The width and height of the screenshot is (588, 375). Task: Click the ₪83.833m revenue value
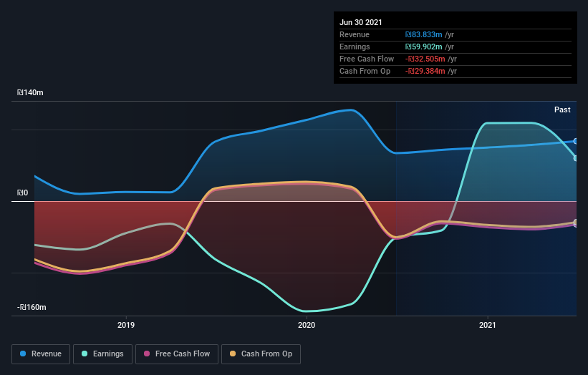pyautogui.click(x=424, y=34)
